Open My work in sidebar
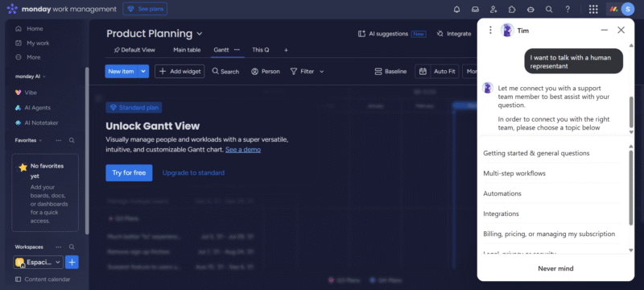 (38, 43)
